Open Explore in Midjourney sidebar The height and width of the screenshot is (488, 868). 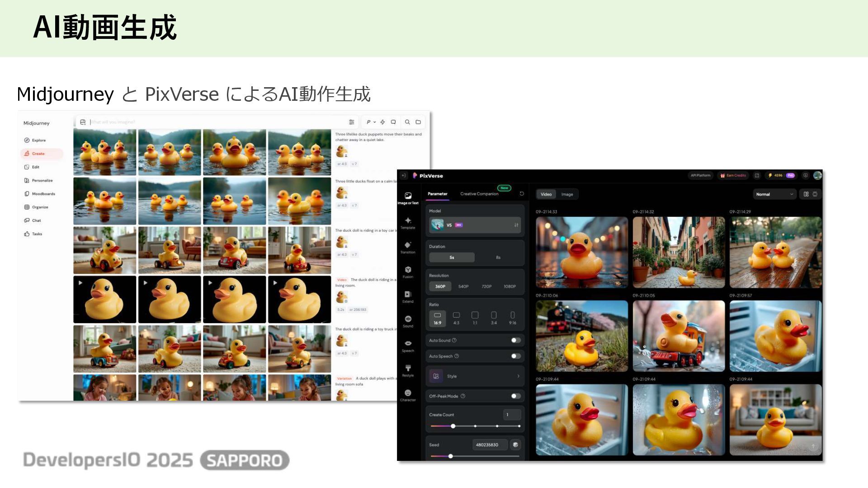pos(35,140)
